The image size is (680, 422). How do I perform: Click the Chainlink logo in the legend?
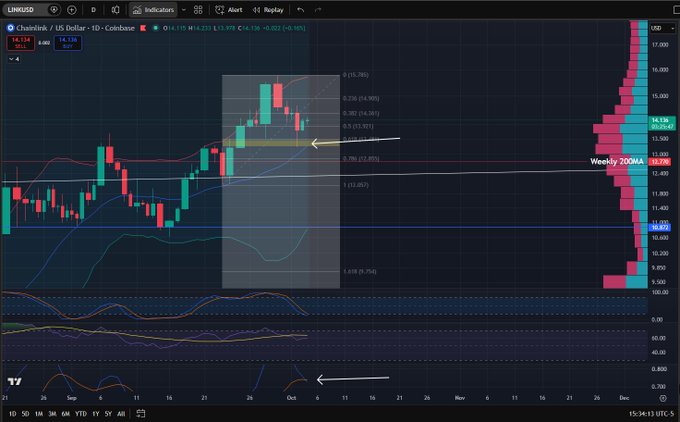pos(10,28)
